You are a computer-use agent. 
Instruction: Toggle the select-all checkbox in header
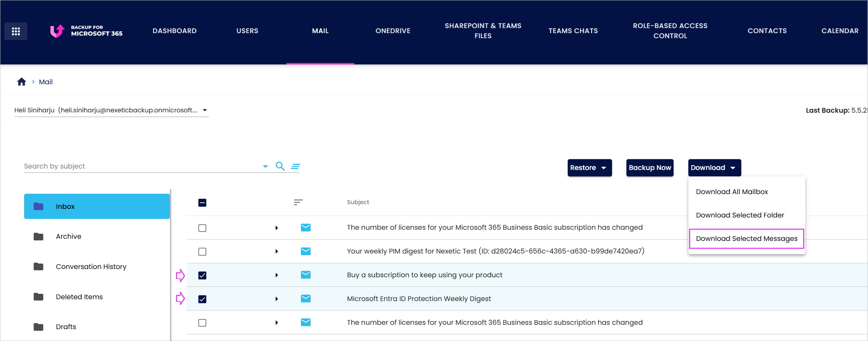coord(202,203)
